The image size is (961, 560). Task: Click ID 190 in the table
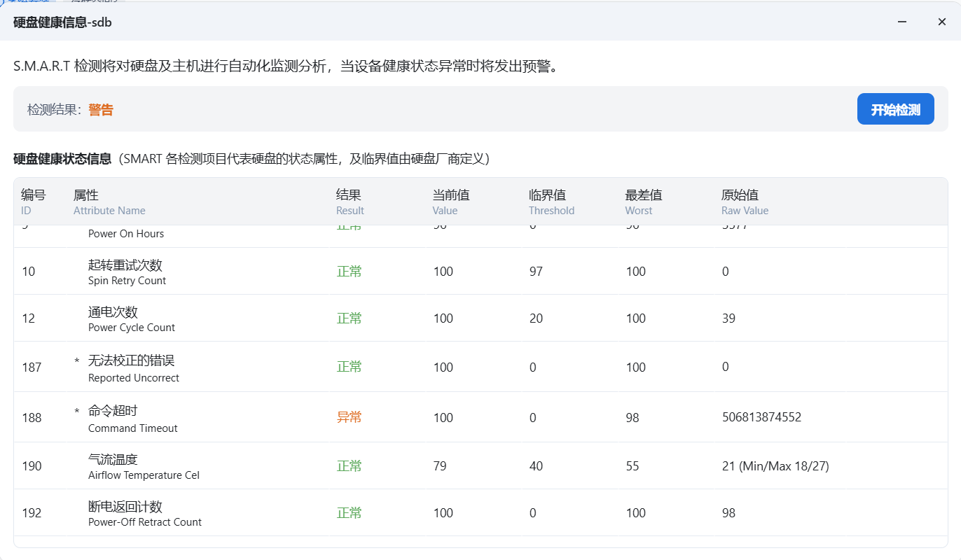pos(32,466)
